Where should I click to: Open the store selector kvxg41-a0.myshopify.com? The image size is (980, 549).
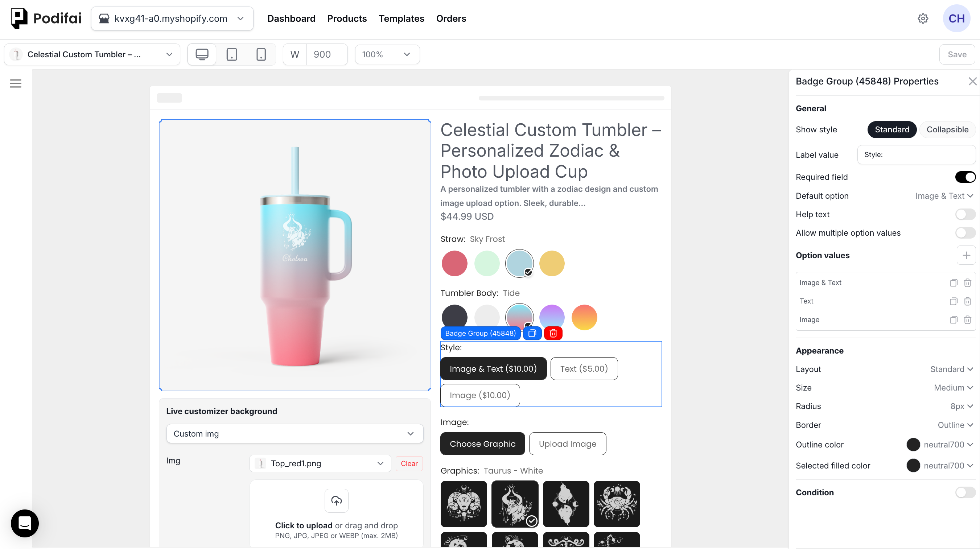coord(172,18)
